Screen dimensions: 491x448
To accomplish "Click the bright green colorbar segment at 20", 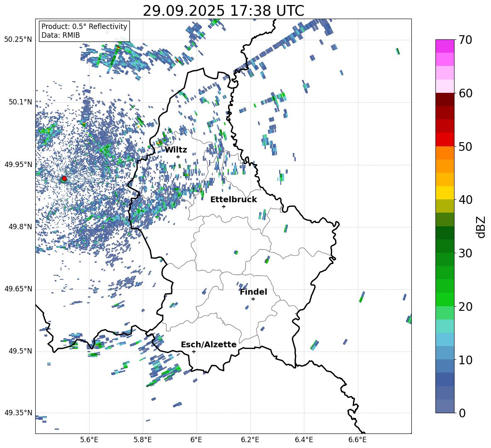I will click(x=445, y=299).
